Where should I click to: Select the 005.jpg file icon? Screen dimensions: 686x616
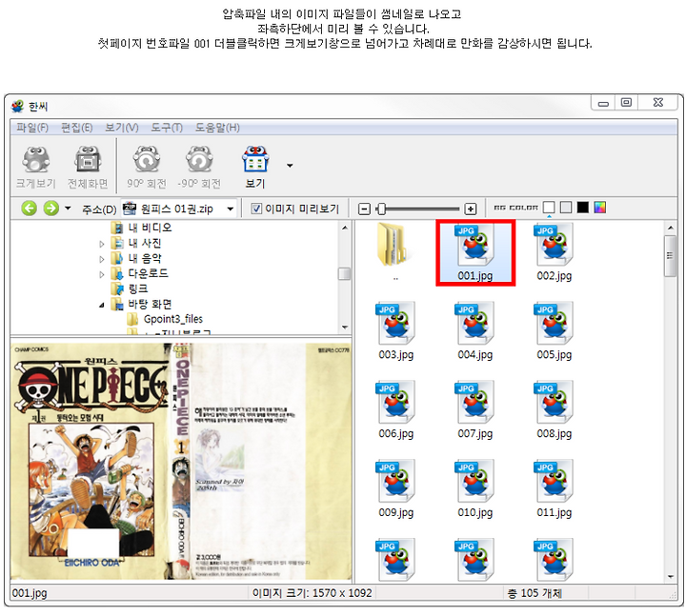tap(555, 324)
